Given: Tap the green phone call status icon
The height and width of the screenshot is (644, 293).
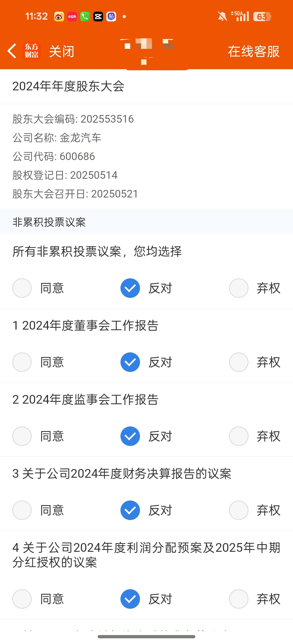Looking at the screenshot, I should point(85,17).
